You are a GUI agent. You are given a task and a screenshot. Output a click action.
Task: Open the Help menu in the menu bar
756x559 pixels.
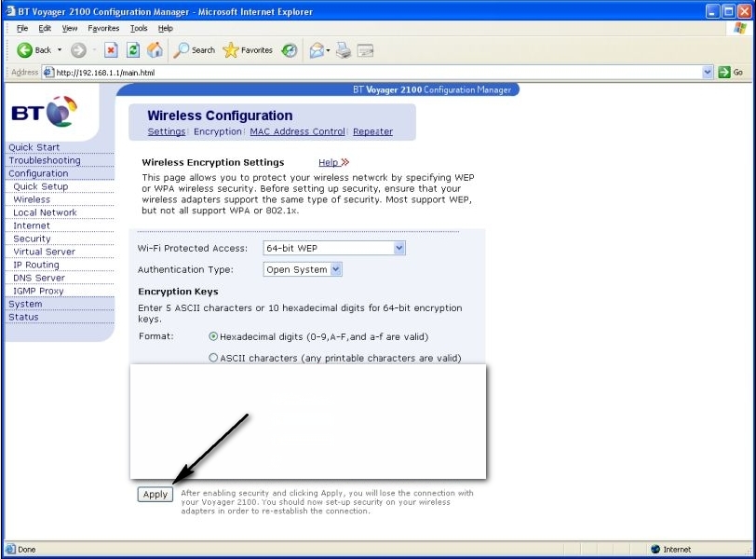[x=166, y=29]
